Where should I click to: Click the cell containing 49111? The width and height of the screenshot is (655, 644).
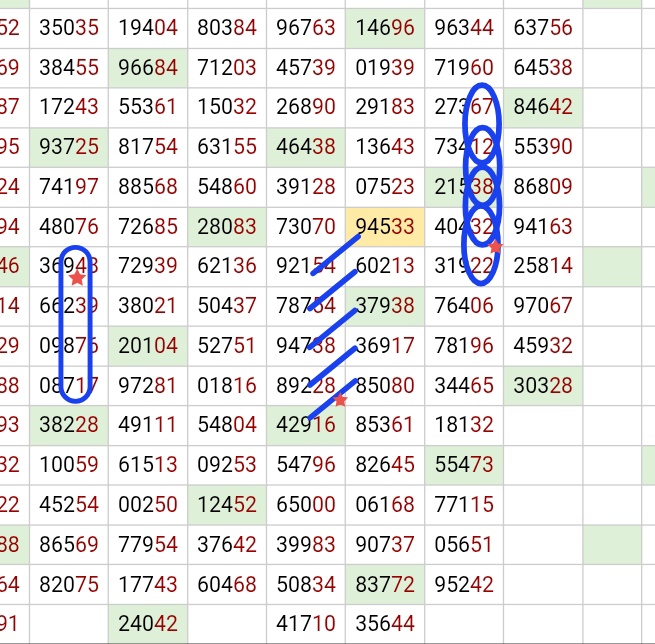(148, 425)
